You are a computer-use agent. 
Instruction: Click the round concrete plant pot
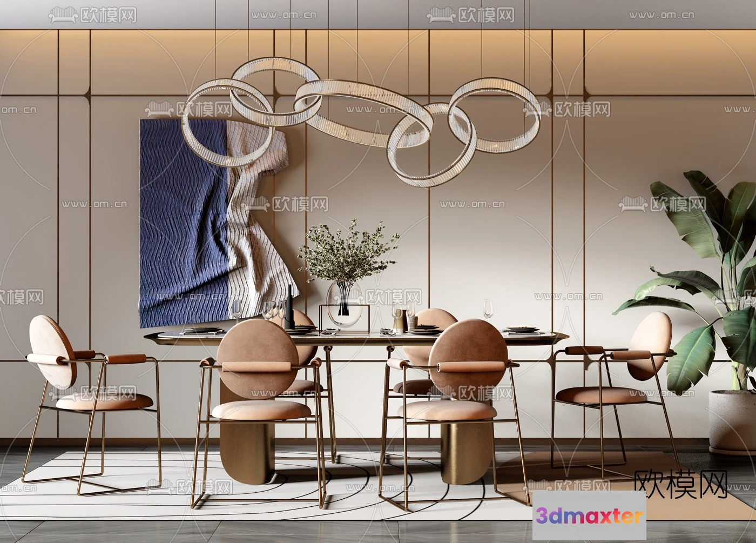tap(732, 421)
